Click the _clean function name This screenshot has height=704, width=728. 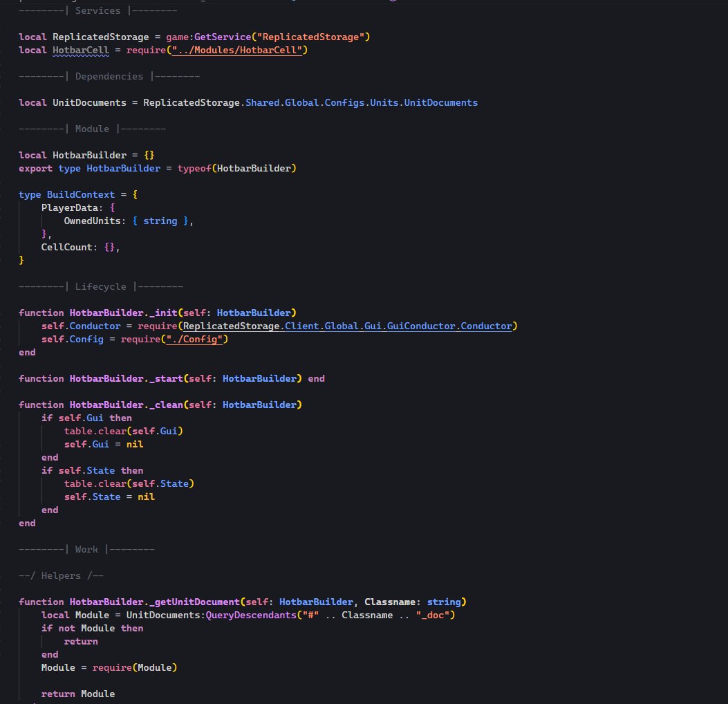[166, 405]
